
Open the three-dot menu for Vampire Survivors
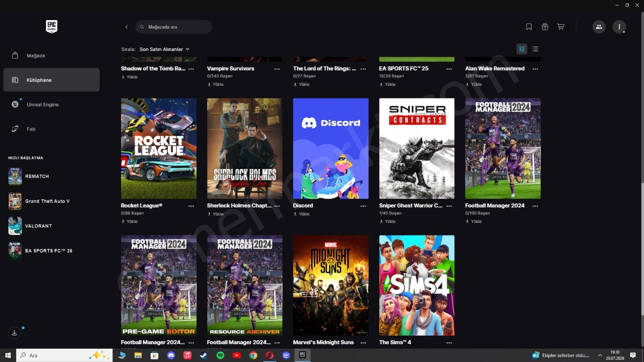[x=277, y=69]
